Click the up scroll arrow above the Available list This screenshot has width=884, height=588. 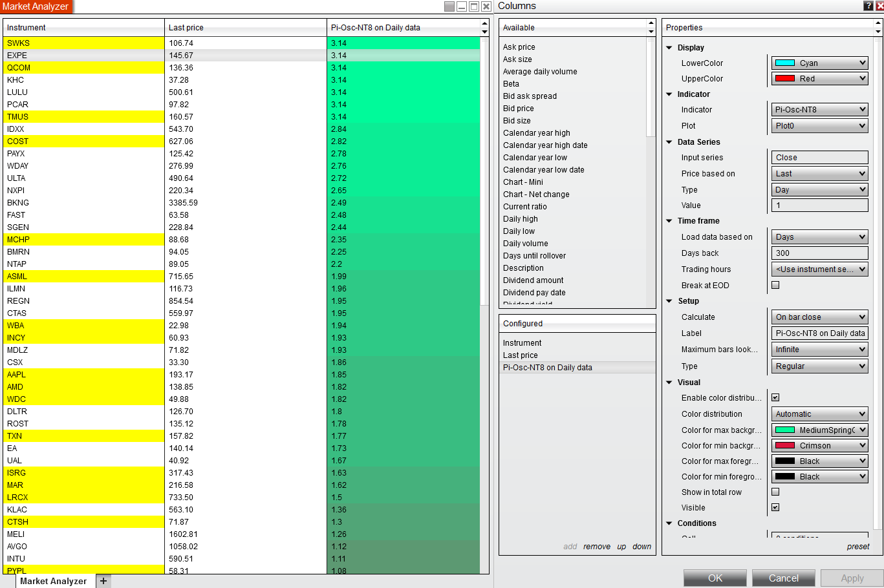[650, 23]
